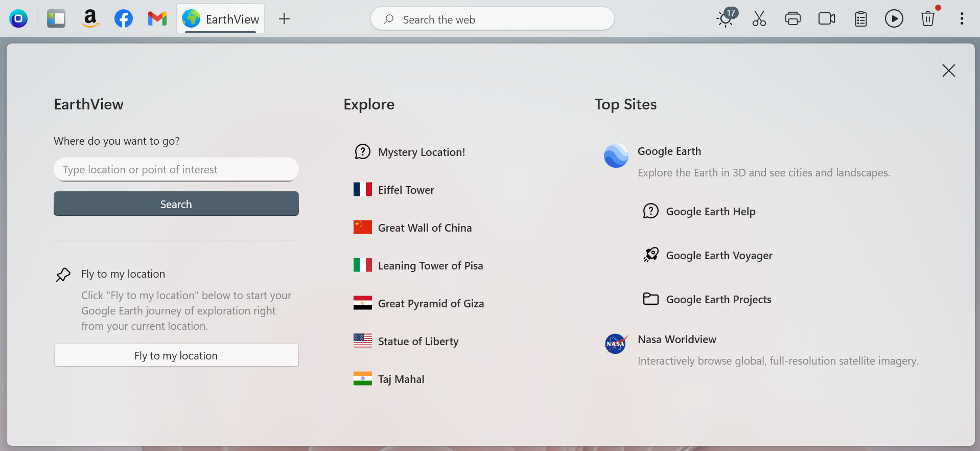The image size is (980, 451).
Task: Click the Fly to my location button
Action: (x=176, y=355)
